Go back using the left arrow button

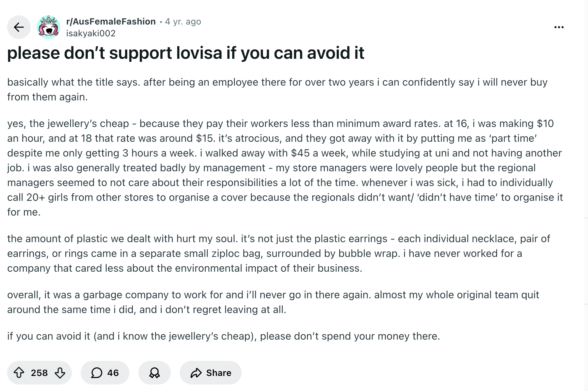(x=19, y=27)
